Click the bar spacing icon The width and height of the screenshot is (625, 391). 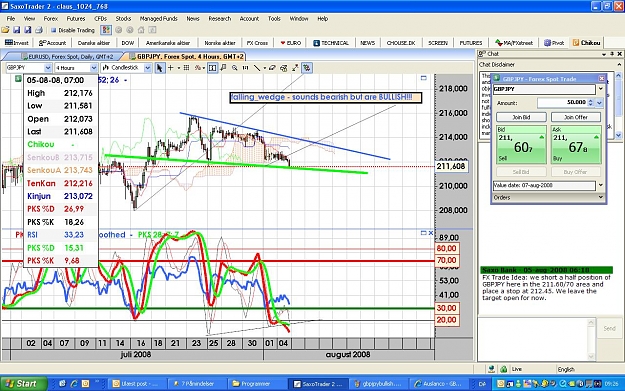[246, 68]
